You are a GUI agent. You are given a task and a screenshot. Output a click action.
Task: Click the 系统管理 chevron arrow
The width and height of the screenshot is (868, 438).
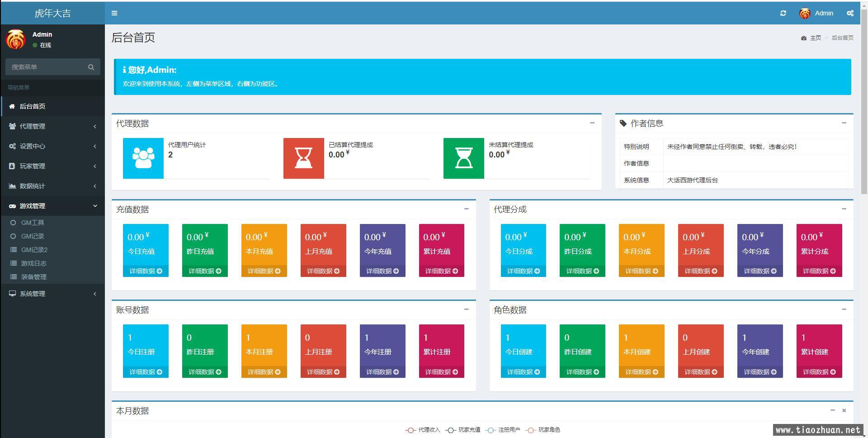pos(94,294)
